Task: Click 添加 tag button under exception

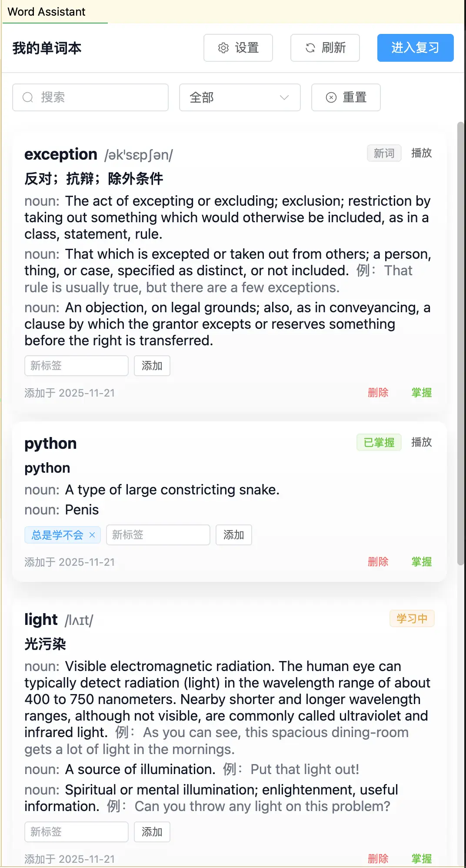Action: click(x=152, y=366)
